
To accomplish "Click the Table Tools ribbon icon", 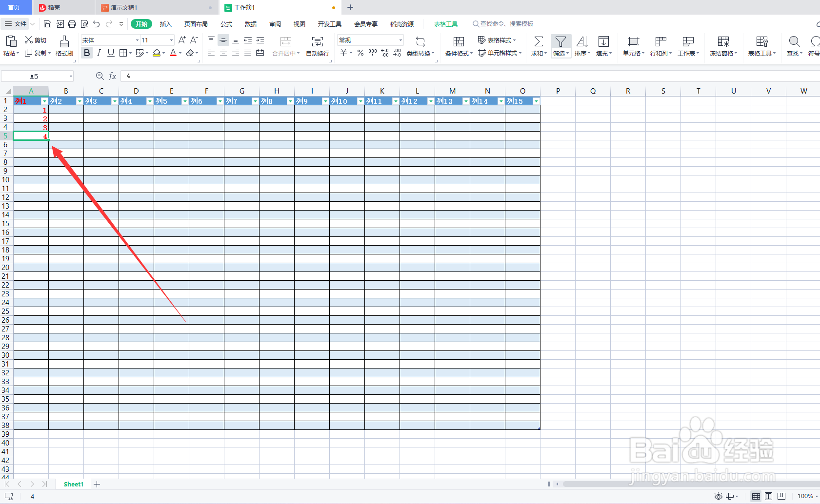I will tap(762, 41).
